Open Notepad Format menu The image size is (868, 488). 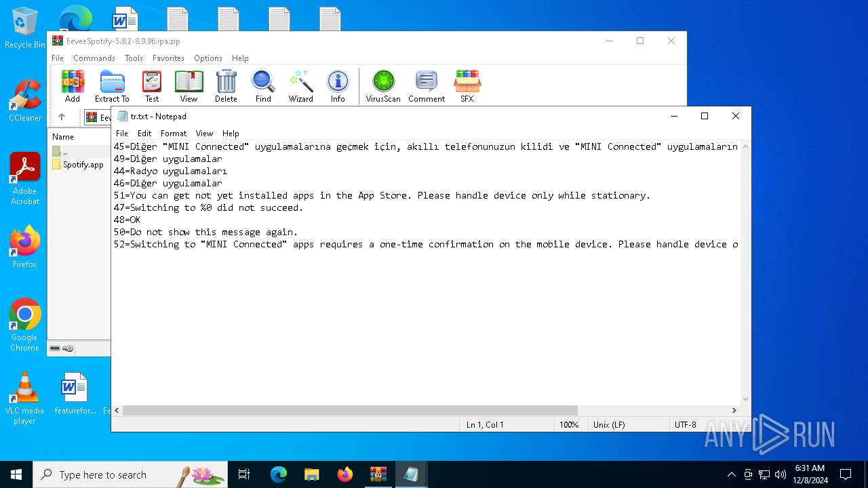pyautogui.click(x=174, y=134)
